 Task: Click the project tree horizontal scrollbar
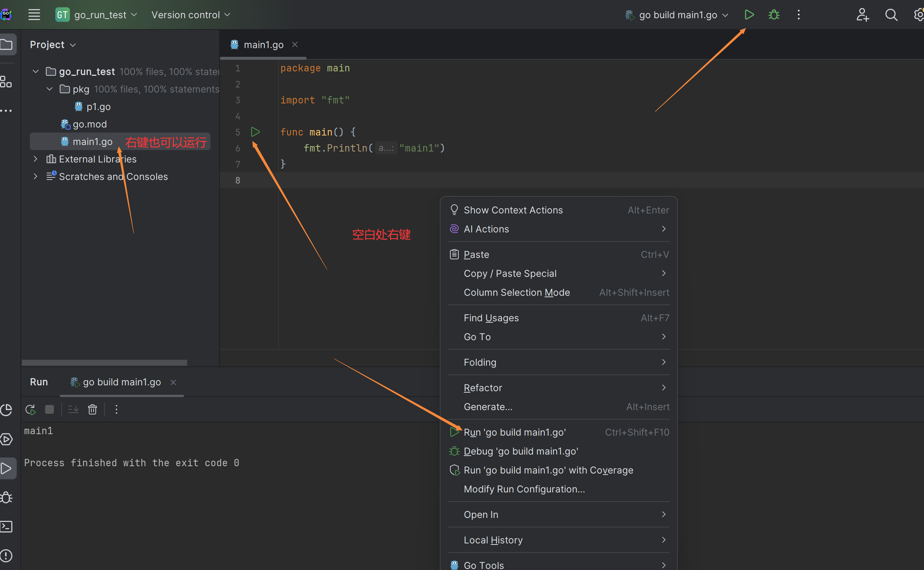[x=104, y=363]
